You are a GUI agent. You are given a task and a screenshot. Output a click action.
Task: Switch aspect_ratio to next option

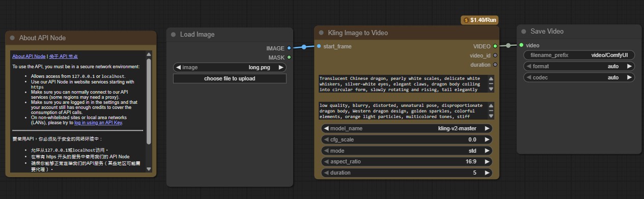coord(487,161)
